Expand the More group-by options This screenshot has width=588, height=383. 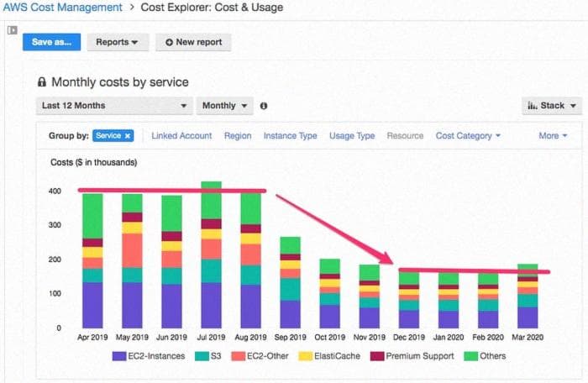tap(553, 136)
